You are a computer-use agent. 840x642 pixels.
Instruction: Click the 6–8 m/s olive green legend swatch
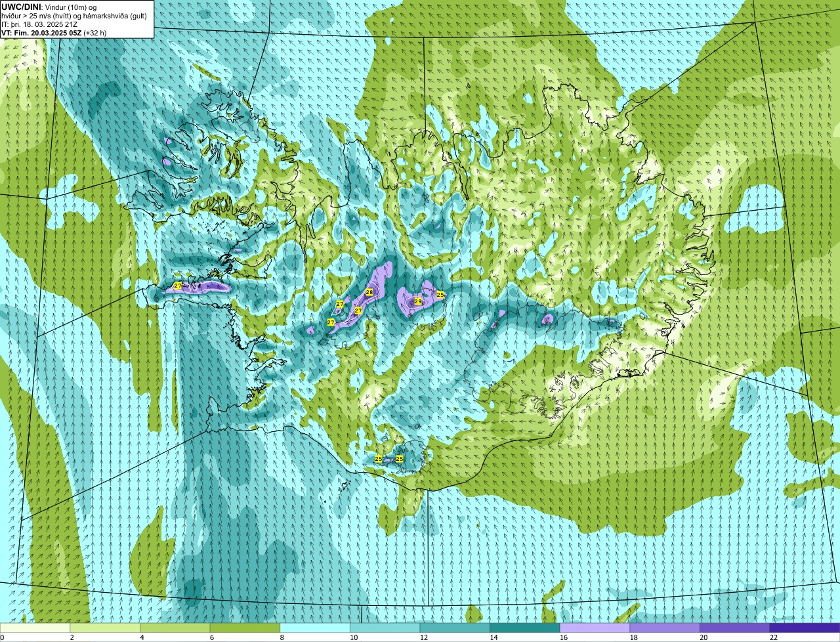point(245,628)
